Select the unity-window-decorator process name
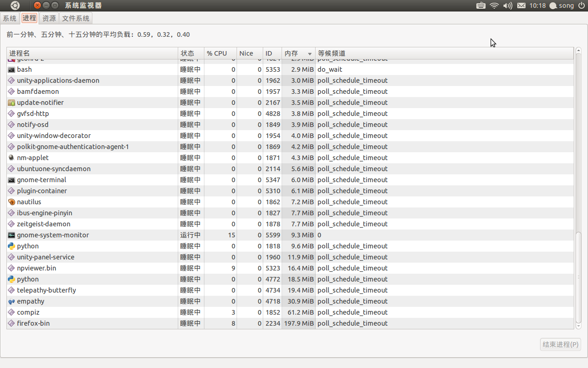 pos(54,136)
